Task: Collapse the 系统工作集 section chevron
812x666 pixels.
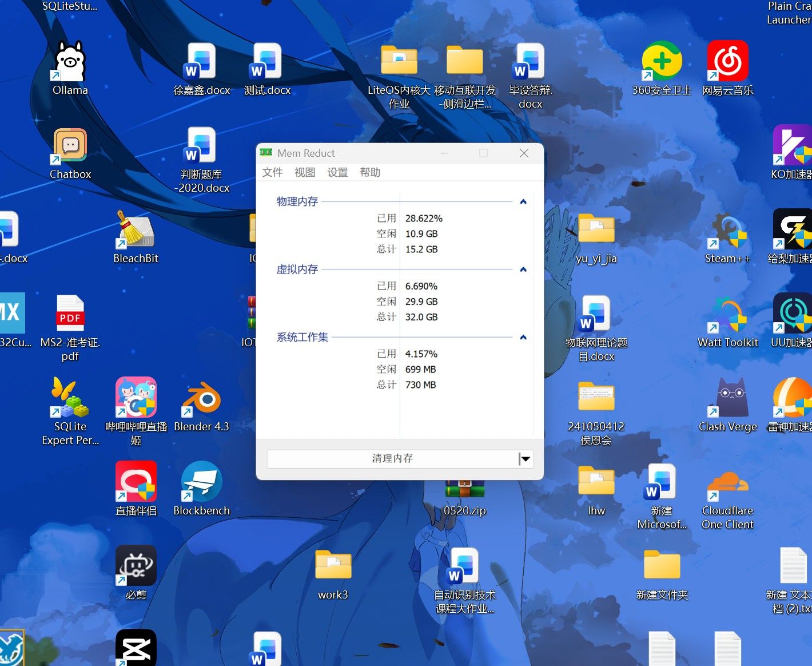Action: point(523,337)
